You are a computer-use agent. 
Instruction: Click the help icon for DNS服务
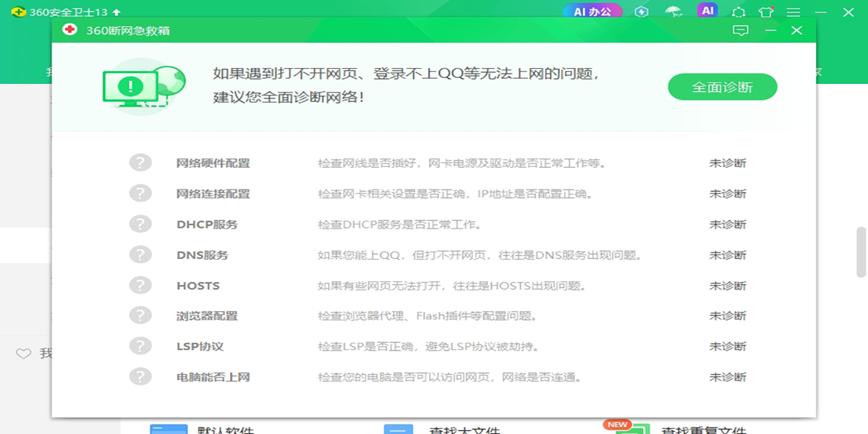[140, 255]
